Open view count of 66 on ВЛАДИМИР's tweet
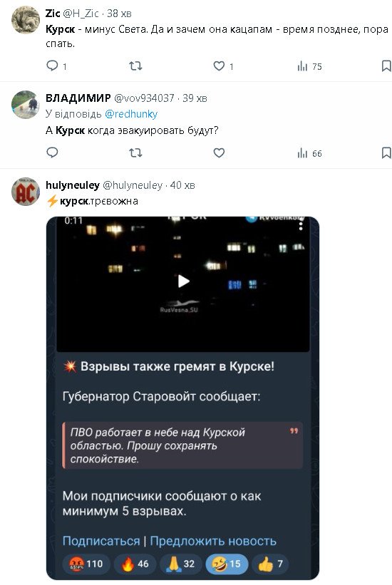This screenshot has width=392, height=585. 309,153
